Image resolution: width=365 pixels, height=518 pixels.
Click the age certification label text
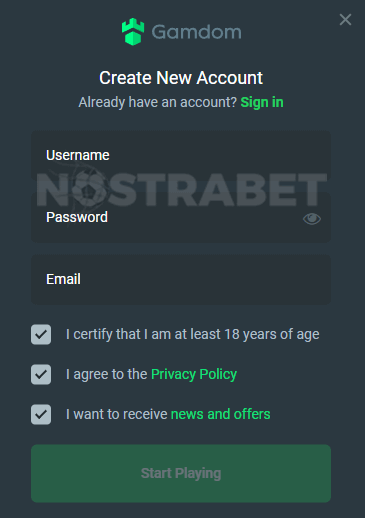(x=192, y=335)
